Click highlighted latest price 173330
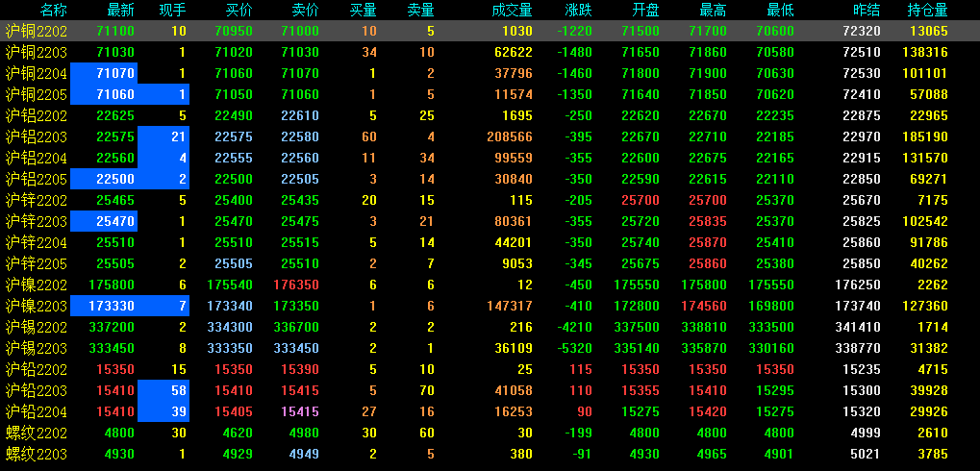Image resolution: width=980 pixels, height=471 pixels. coord(104,306)
